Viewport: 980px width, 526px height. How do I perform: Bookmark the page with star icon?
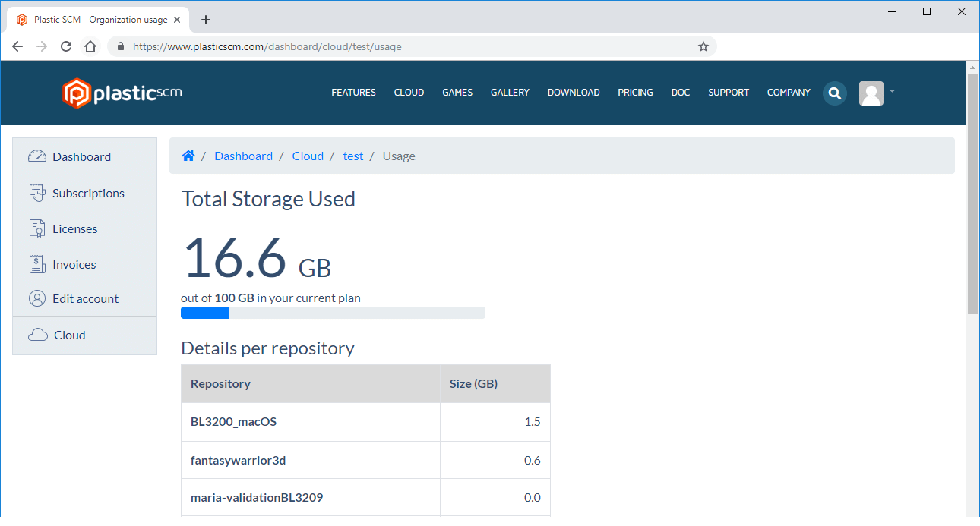click(x=703, y=46)
